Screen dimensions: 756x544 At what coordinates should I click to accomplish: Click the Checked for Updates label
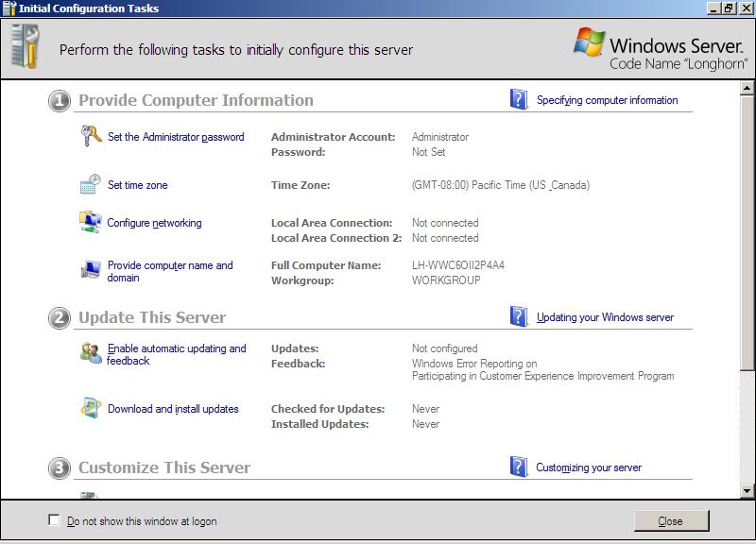tap(328, 409)
